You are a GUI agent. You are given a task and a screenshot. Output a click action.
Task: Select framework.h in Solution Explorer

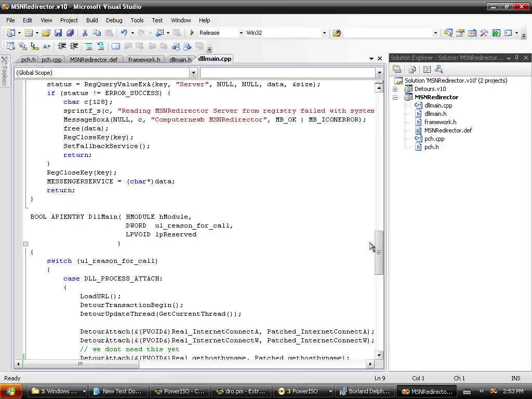pos(440,122)
